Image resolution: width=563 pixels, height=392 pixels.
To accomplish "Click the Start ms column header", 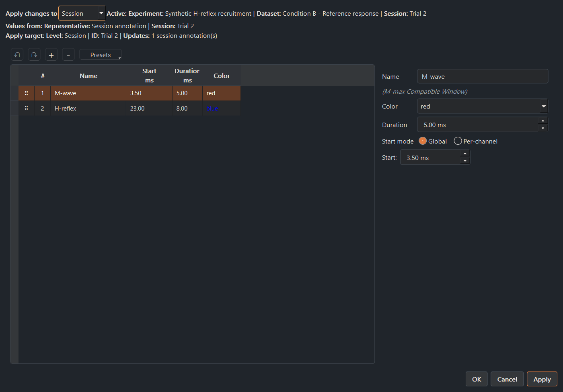I will [x=149, y=76].
